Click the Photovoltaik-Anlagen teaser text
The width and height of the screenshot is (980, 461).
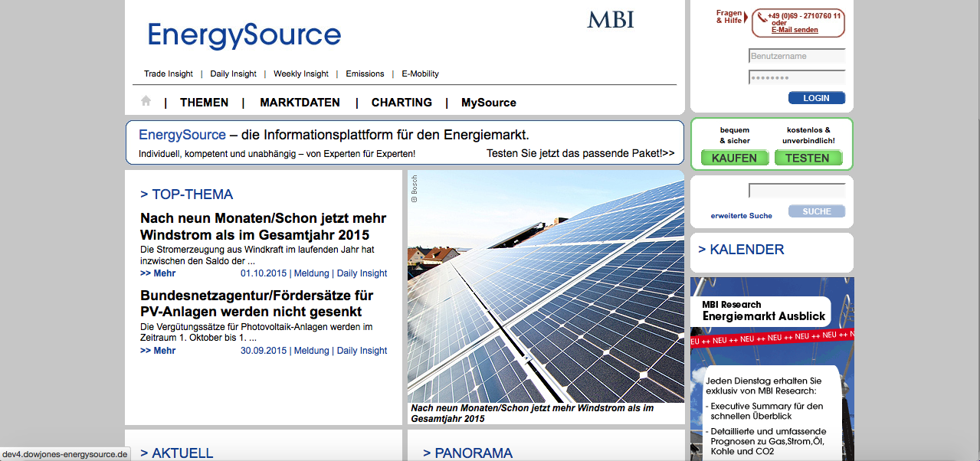click(256, 332)
